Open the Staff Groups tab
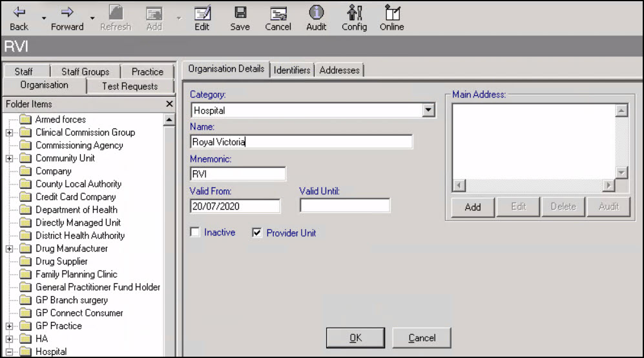The width and height of the screenshot is (644, 358). click(85, 72)
